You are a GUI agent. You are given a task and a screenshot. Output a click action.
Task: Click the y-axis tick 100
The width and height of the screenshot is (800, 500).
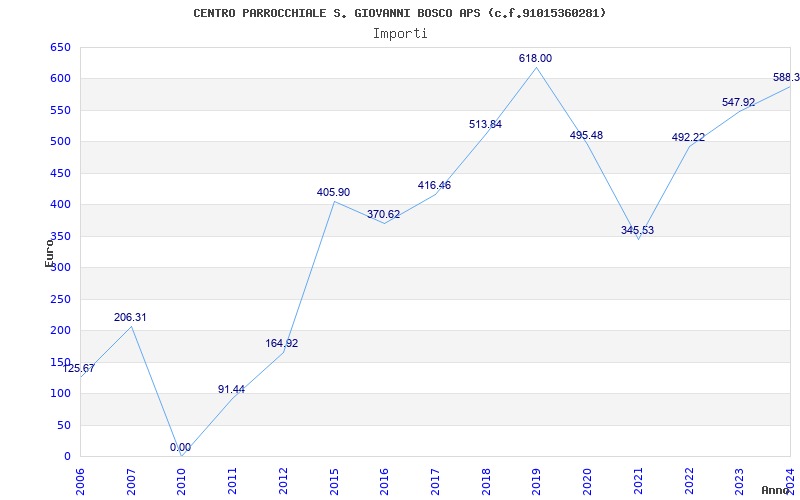click(x=60, y=394)
